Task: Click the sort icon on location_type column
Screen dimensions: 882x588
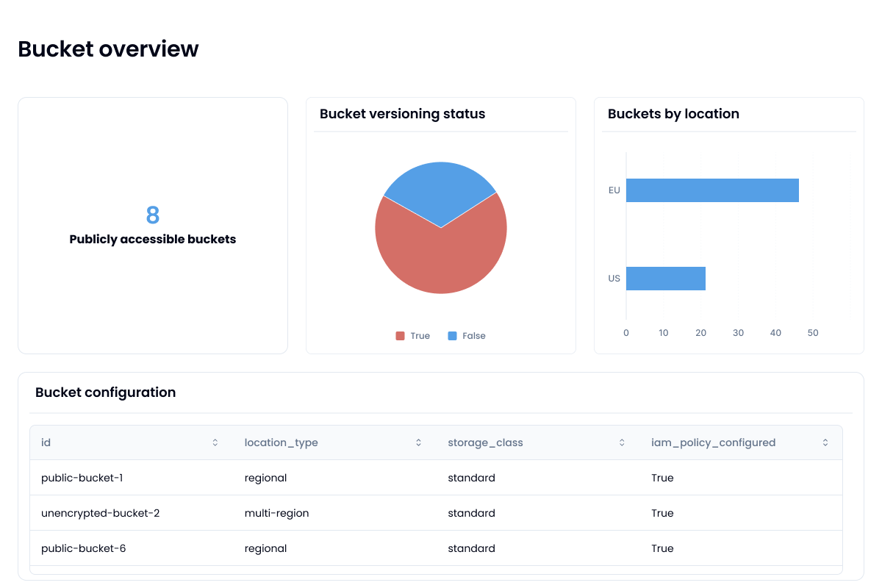Action: (418, 442)
